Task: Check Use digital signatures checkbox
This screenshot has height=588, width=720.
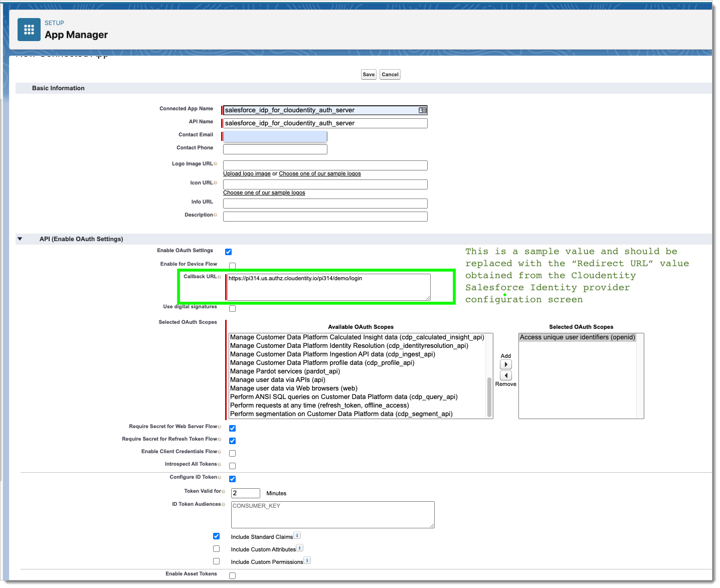Action: point(233,308)
